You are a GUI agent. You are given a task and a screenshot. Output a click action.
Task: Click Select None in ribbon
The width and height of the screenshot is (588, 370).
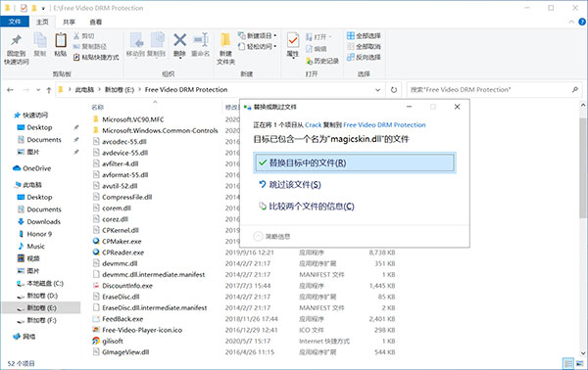point(364,46)
